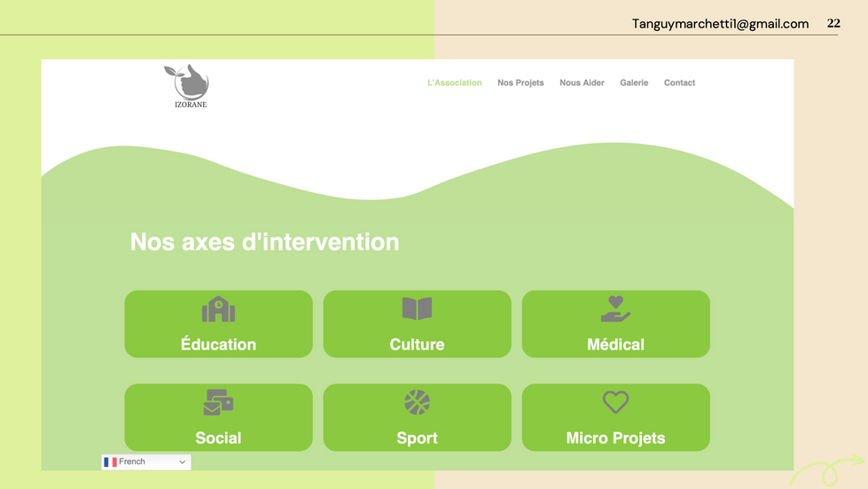Click the Médical card label
Viewport: 868px width, 489px height.
tap(615, 344)
